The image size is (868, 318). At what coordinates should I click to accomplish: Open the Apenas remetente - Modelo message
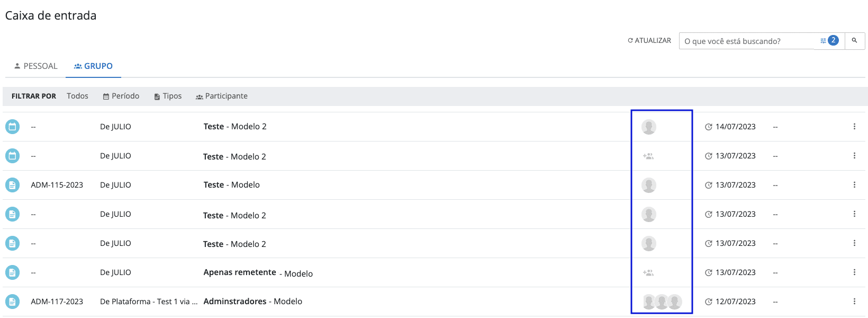click(x=258, y=273)
